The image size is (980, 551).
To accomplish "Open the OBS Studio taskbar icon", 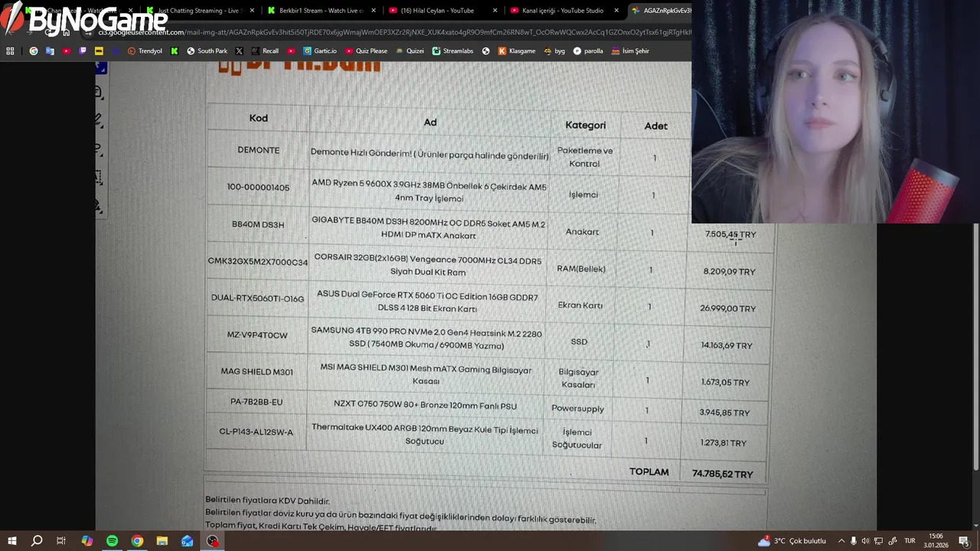I will (213, 541).
